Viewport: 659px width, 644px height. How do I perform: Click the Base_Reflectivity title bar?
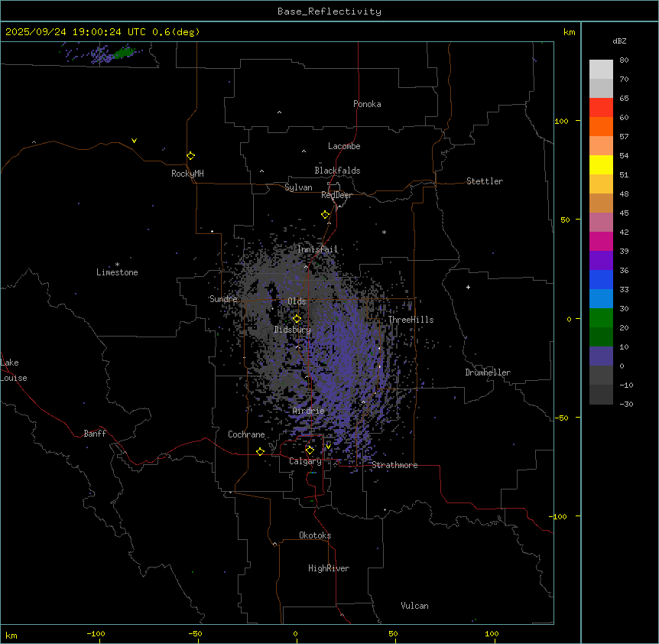(329, 11)
